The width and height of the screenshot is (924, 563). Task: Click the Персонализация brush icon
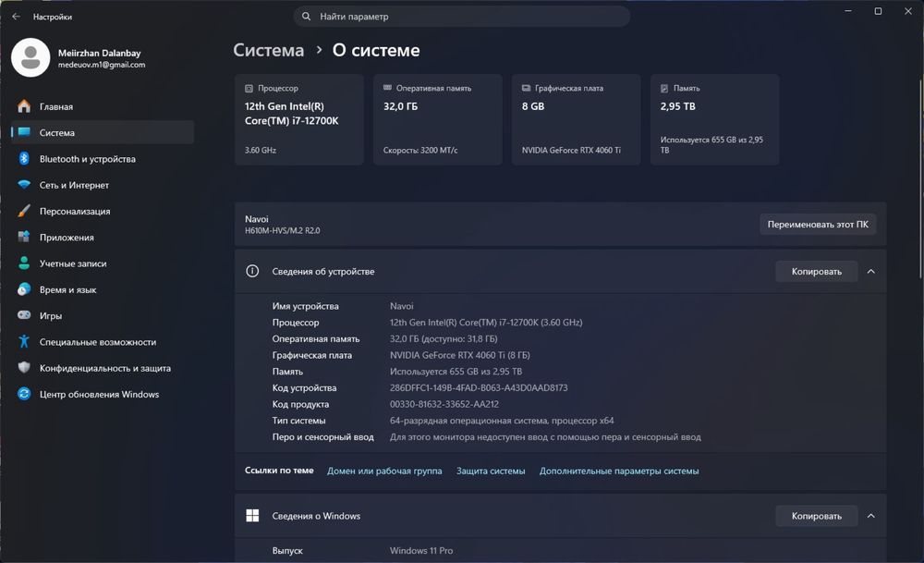click(24, 211)
